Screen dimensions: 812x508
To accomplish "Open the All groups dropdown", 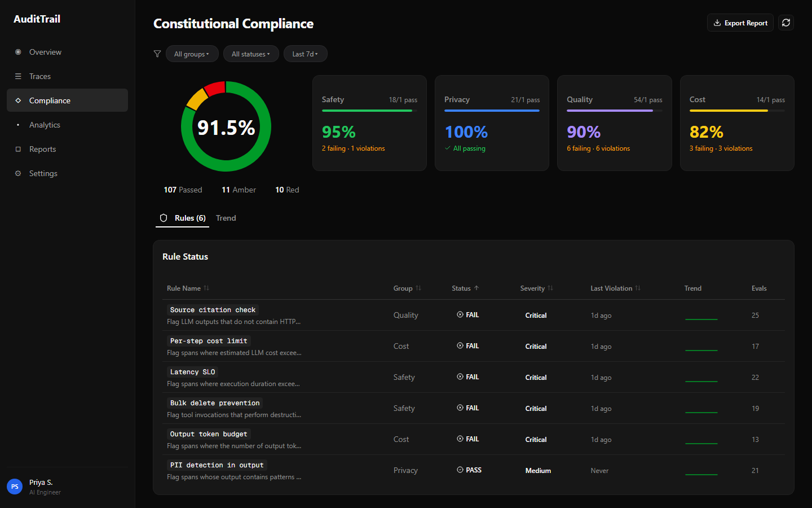I will tap(192, 54).
